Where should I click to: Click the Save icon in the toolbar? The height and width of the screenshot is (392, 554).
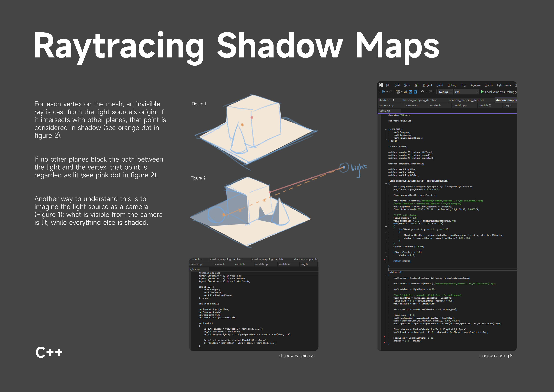pos(411,92)
